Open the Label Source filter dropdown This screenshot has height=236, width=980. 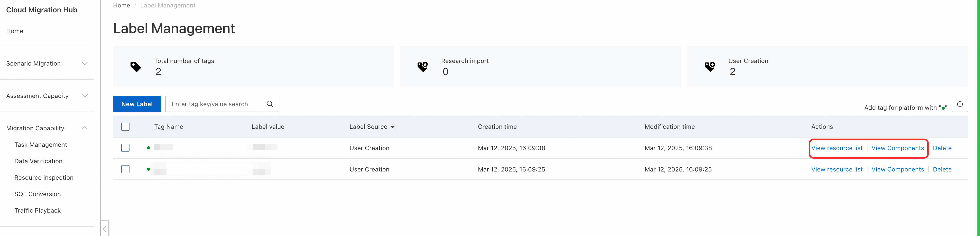(x=392, y=127)
